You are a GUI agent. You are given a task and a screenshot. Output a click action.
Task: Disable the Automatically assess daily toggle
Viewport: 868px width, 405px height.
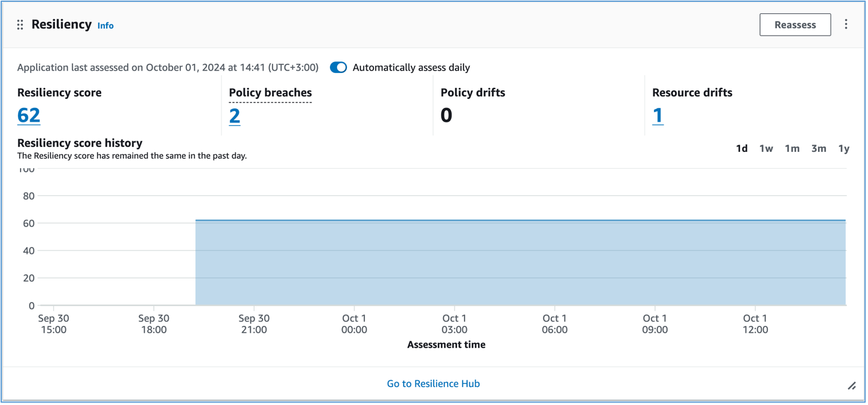tap(337, 67)
